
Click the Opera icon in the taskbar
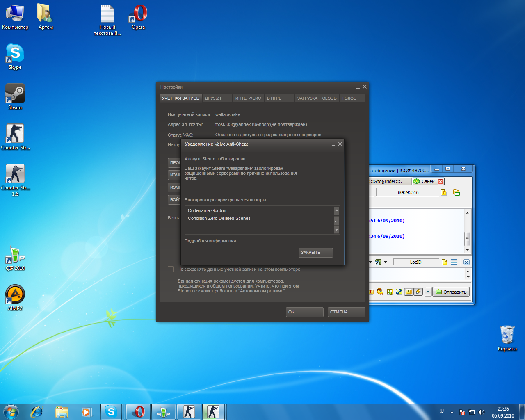click(x=138, y=412)
